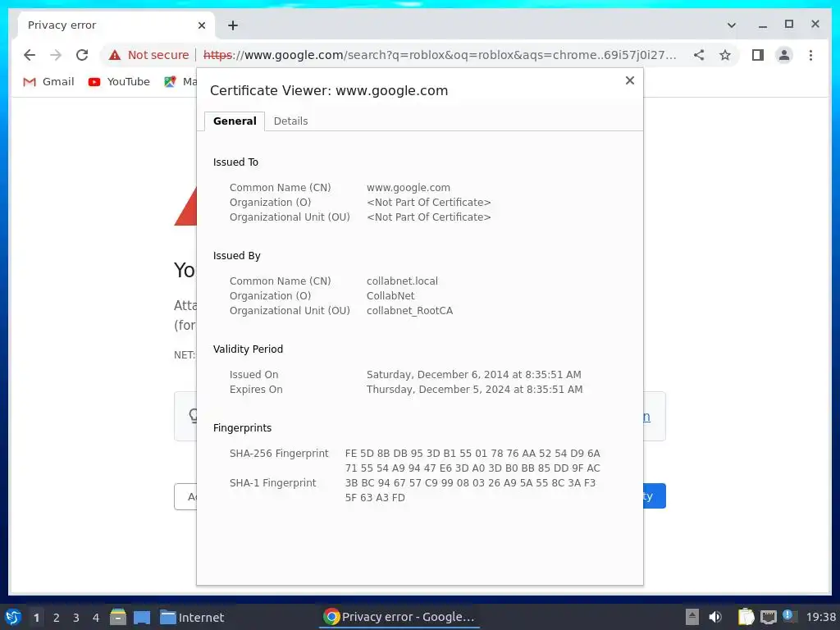The width and height of the screenshot is (840, 630).
Task: Click the collabnet.local issuer name
Action: 402,281
